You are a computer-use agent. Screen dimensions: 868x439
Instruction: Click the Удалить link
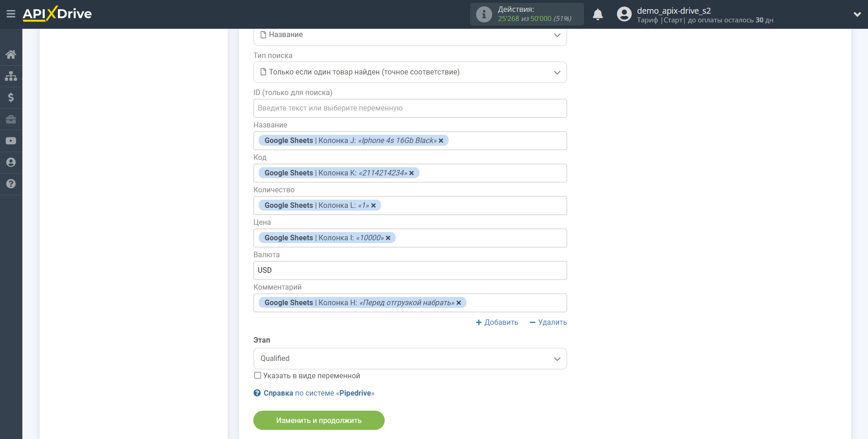tap(548, 323)
